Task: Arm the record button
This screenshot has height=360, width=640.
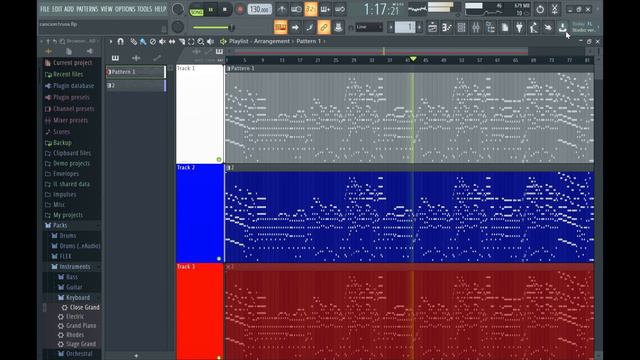Action: [x=240, y=9]
